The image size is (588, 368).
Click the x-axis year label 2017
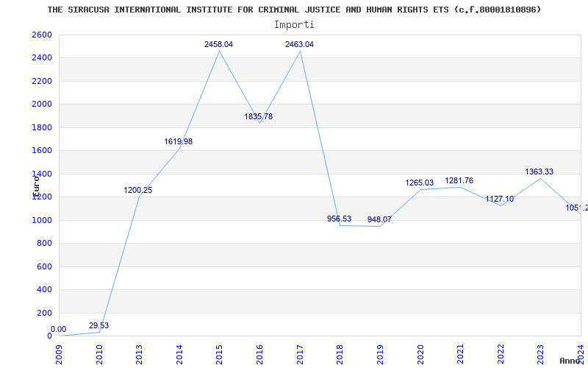(x=300, y=354)
